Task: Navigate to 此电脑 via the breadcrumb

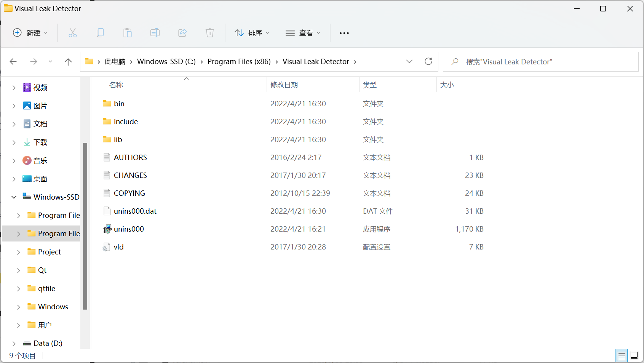Action: (x=115, y=61)
